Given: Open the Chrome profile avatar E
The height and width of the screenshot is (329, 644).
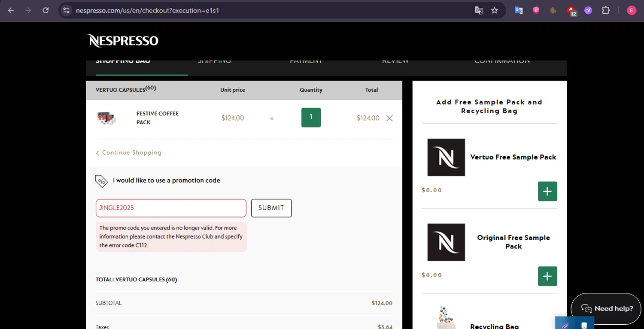Looking at the screenshot, I should coord(631,10).
